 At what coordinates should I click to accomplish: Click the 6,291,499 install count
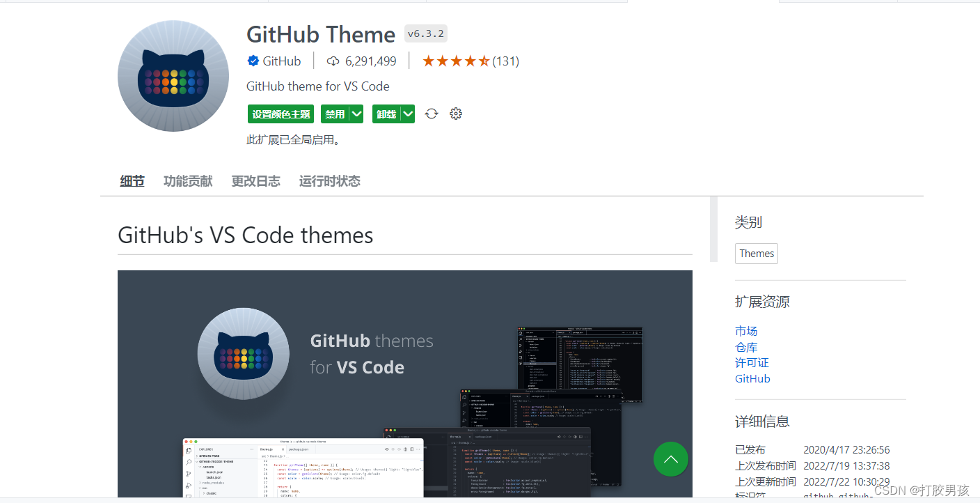[371, 61]
